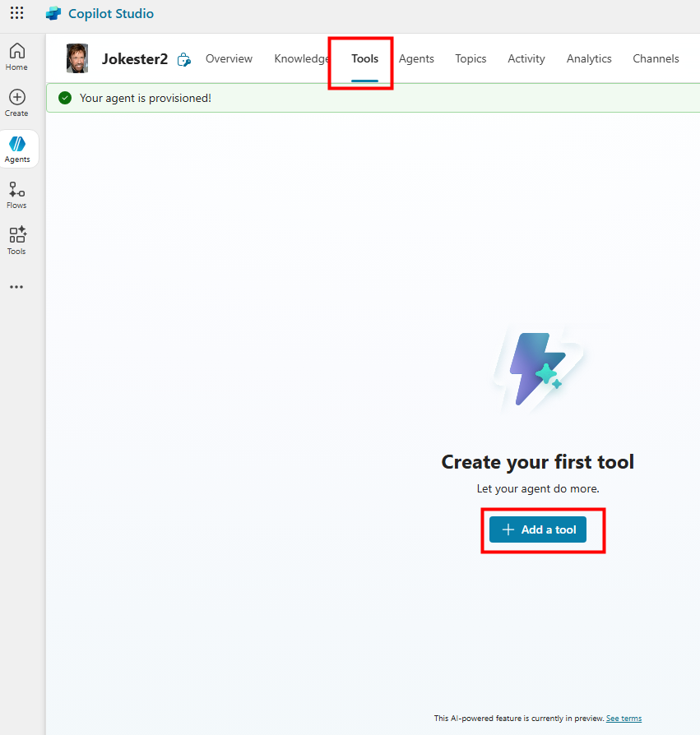Select Agents in the left sidebar
This screenshot has width=700, height=735.
tap(17, 149)
